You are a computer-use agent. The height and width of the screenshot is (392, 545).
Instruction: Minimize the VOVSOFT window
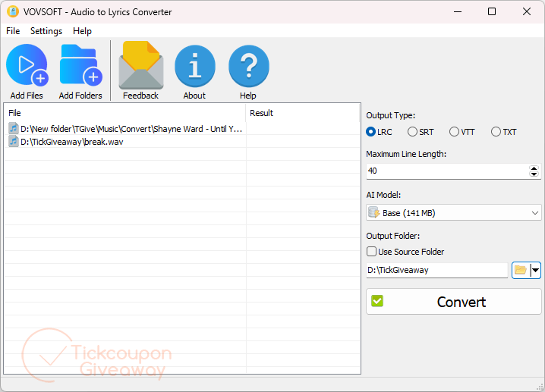(458, 11)
